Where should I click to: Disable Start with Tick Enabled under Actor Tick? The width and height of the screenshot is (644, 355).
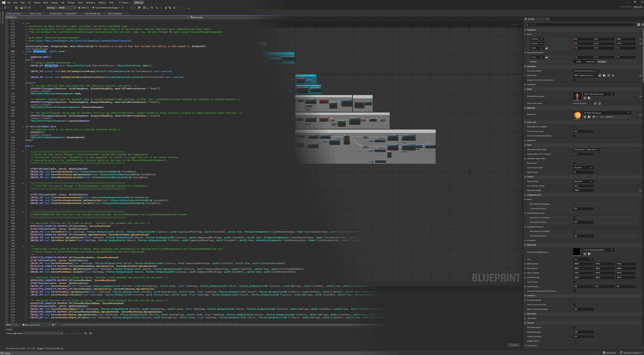click(x=575, y=127)
